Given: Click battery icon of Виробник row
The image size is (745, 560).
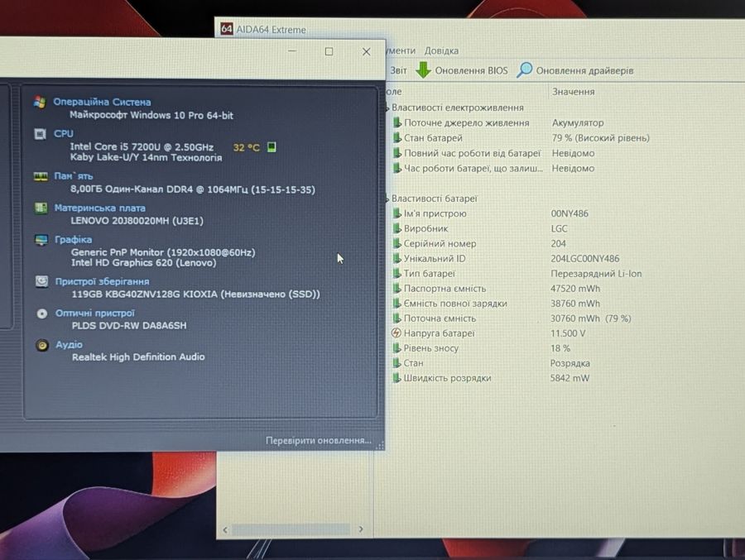Looking at the screenshot, I should click(x=397, y=228).
